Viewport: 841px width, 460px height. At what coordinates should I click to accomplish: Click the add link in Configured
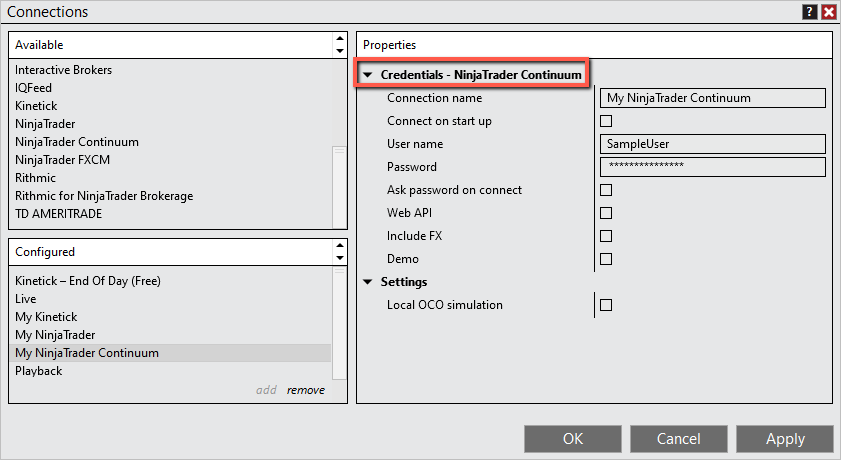click(x=266, y=390)
